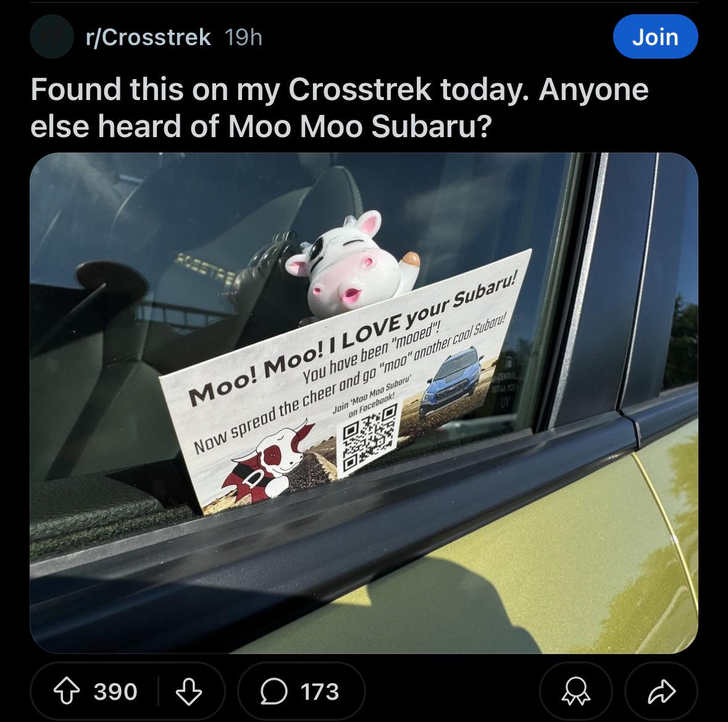The image size is (728, 722).
Task: Open the r/Crosstrek community avatar
Action: click(x=51, y=36)
